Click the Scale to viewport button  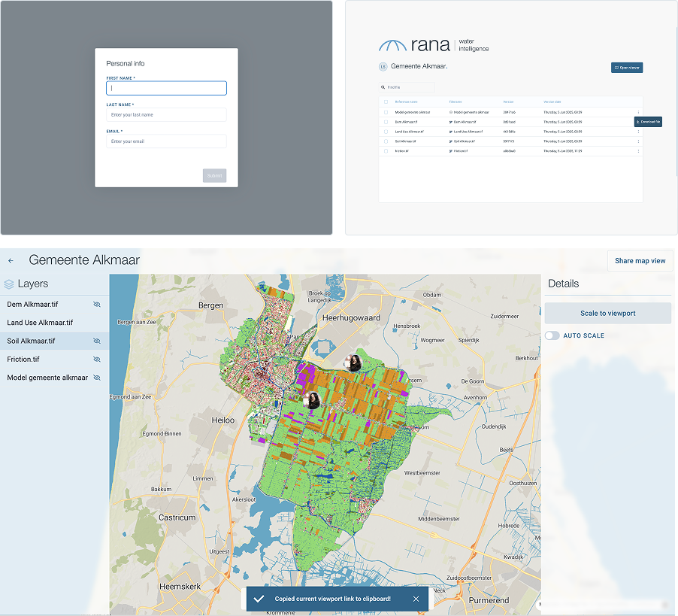pyautogui.click(x=607, y=313)
